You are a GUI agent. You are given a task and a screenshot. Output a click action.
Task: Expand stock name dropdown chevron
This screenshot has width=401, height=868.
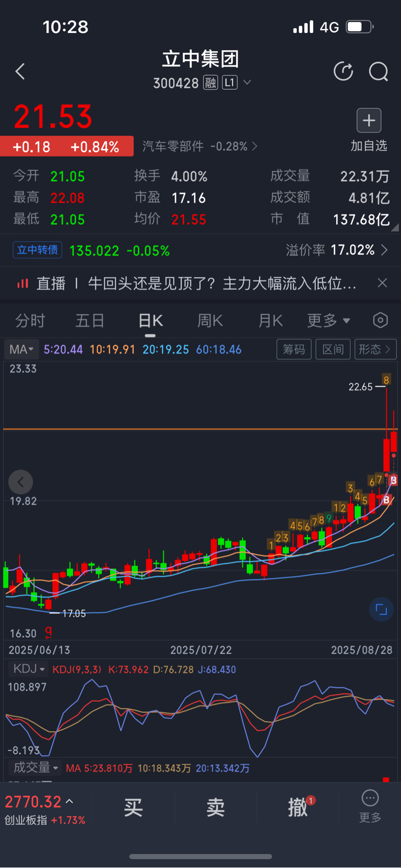click(247, 82)
